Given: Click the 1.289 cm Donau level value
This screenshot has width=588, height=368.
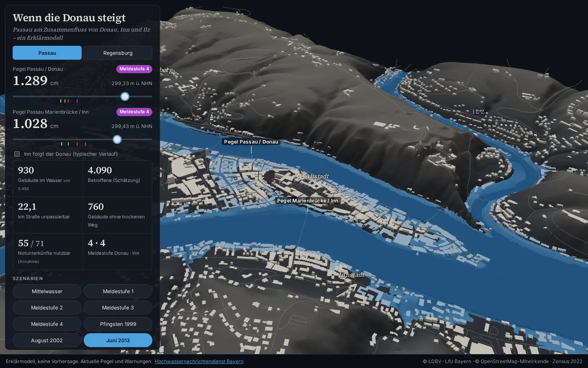Looking at the screenshot, I should pos(36,81).
